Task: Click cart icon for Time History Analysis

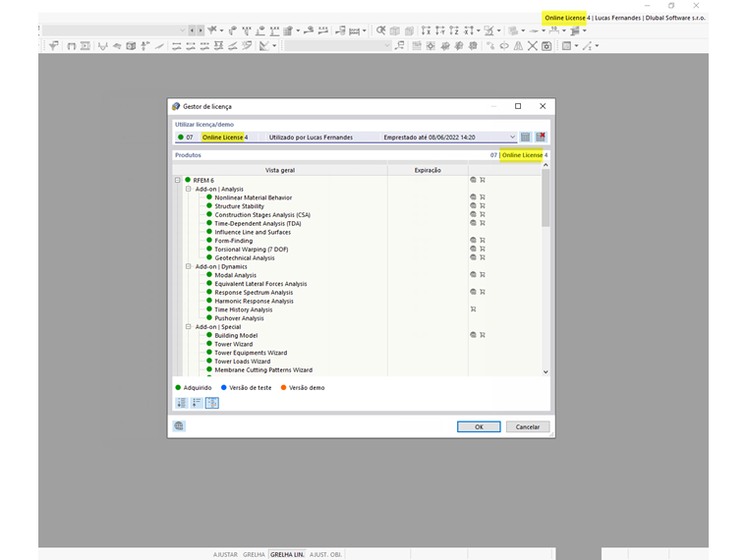Action: (x=473, y=309)
